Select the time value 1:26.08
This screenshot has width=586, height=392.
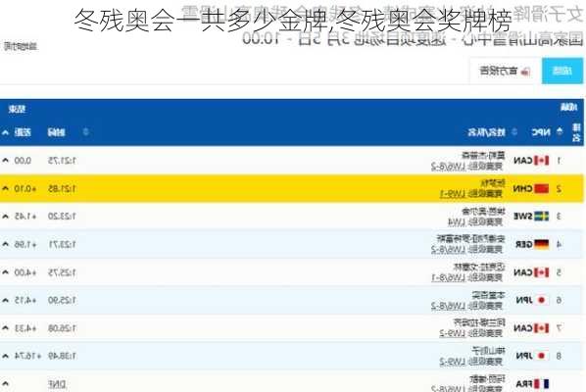62,327
